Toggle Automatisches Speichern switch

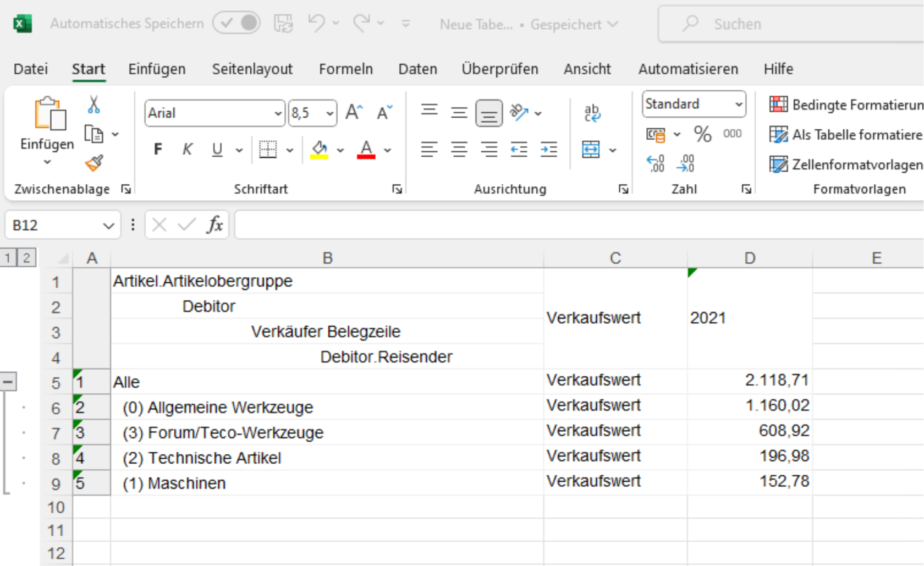237,23
